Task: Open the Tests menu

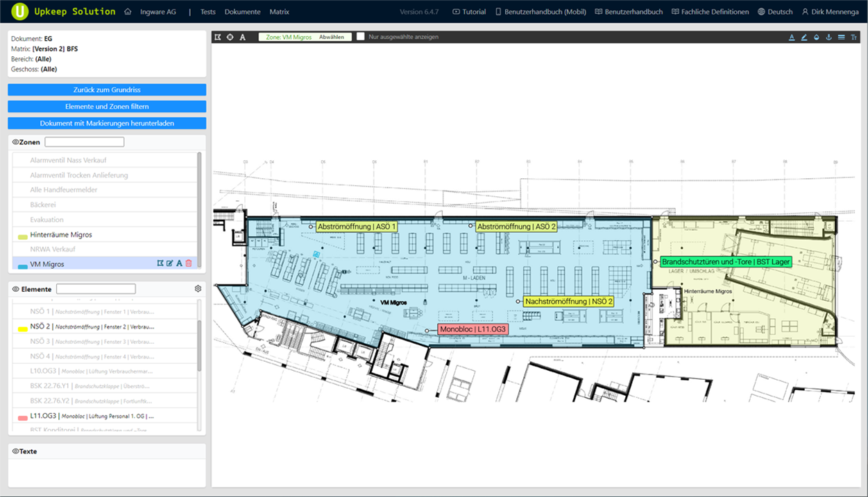Action: [207, 12]
